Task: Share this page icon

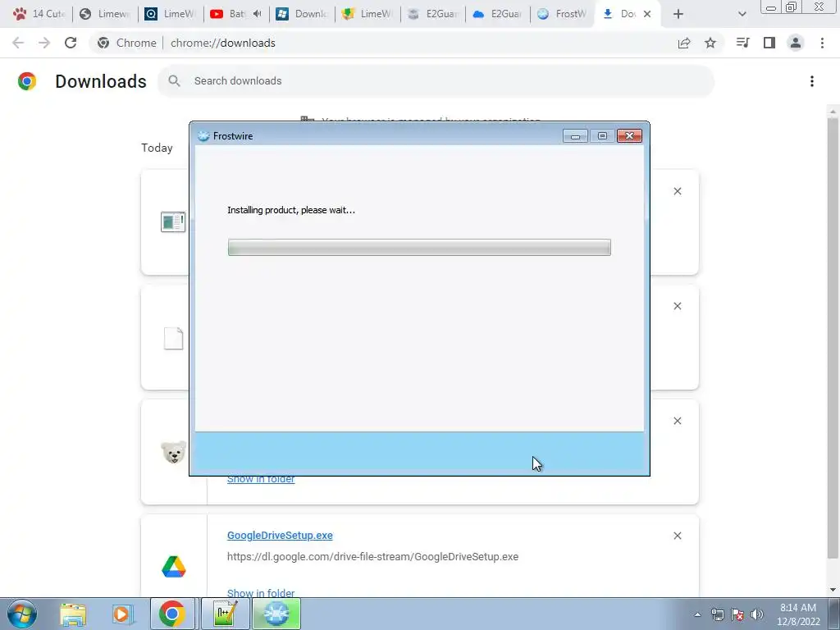Action: pyautogui.click(x=684, y=43)
